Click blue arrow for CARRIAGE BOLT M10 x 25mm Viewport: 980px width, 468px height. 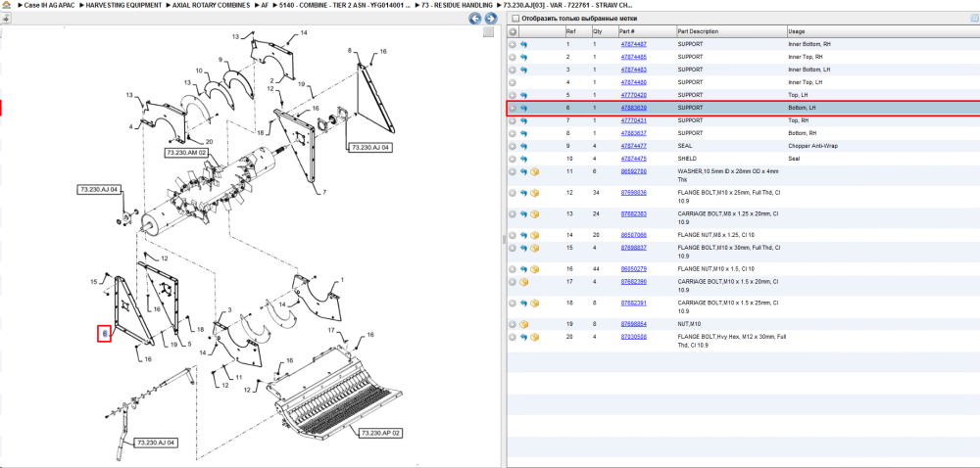pyautogui.click(x=523, y=304)
